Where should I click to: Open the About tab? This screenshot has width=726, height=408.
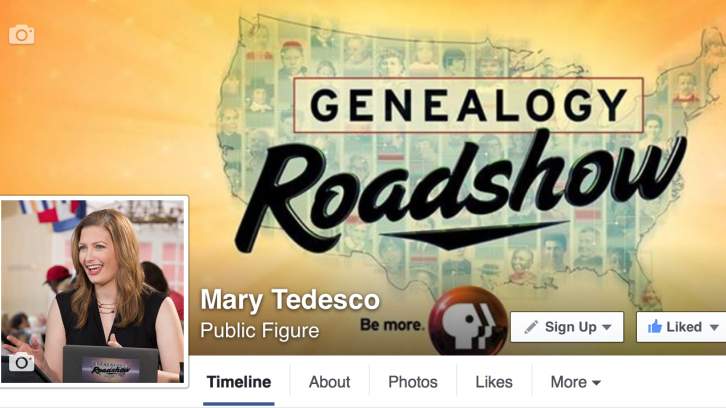330,382
